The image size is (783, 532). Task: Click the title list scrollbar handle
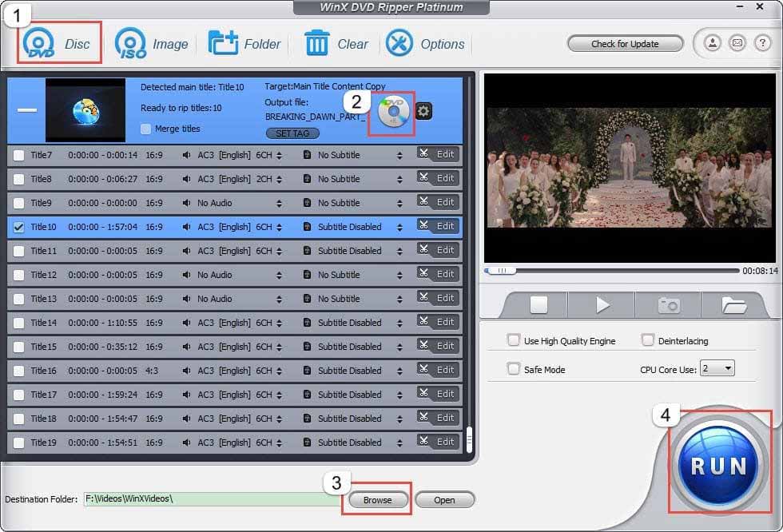coord(469,439)
